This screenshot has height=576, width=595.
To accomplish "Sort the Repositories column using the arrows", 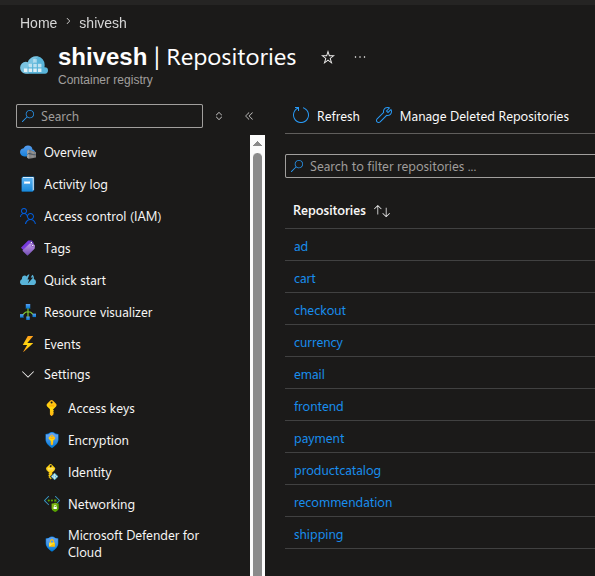I will 382,211.
